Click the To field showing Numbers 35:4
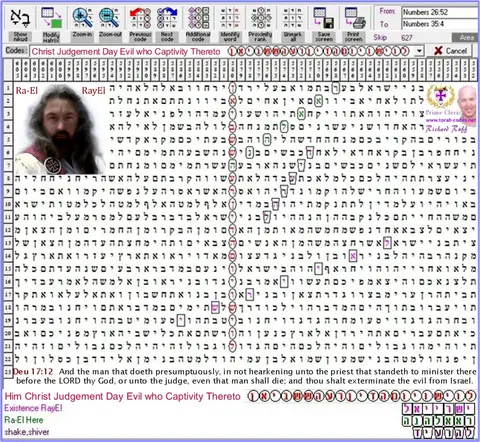The image size is (480, 442). [440, 24]
